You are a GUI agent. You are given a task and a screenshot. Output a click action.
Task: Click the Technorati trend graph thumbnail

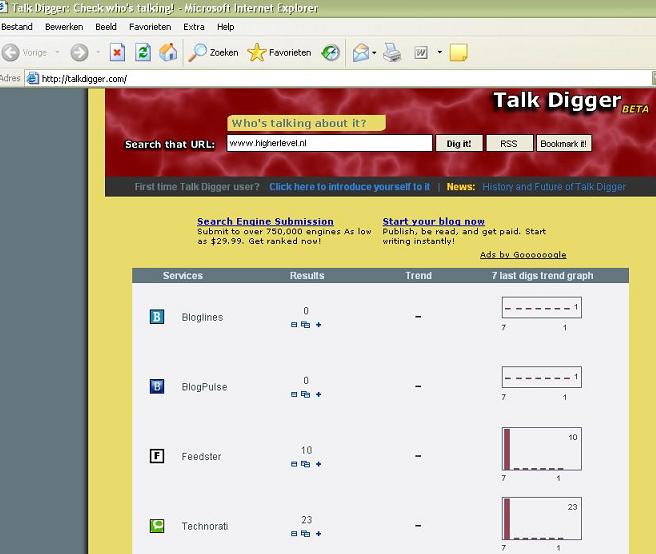click(x=542, y=518)
